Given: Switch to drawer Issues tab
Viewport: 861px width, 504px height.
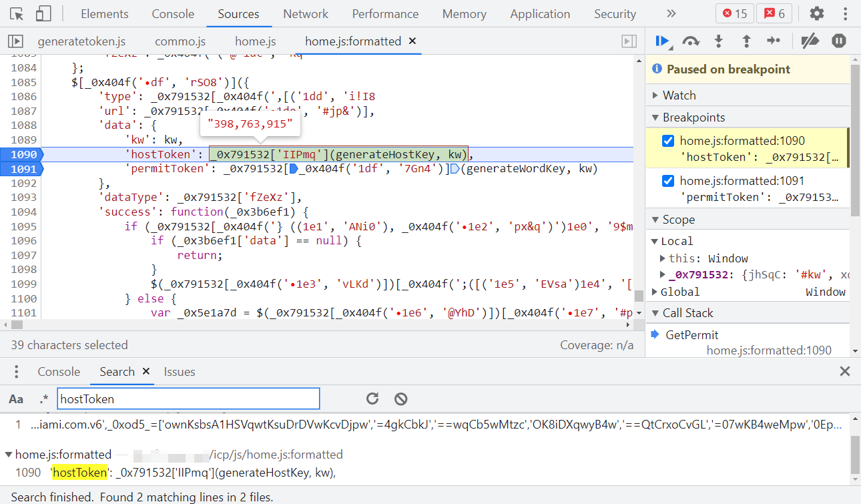Looking at the screenshot, I should 180,372.
